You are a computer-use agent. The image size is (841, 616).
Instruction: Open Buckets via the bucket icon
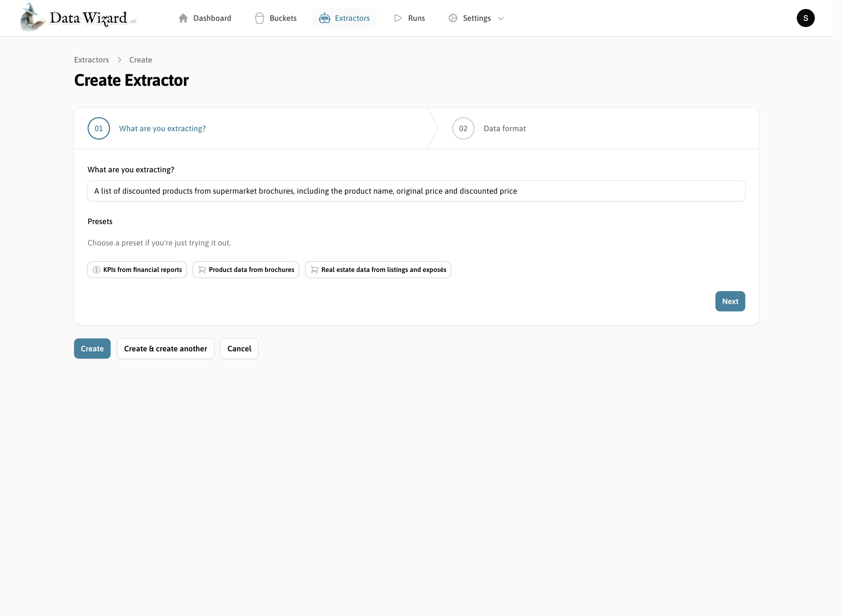259,18
